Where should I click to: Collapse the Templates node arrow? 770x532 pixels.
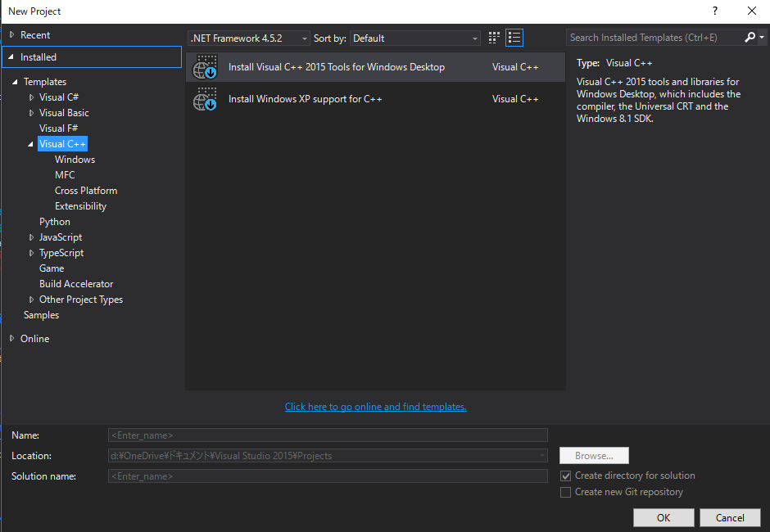coord(15,82)
